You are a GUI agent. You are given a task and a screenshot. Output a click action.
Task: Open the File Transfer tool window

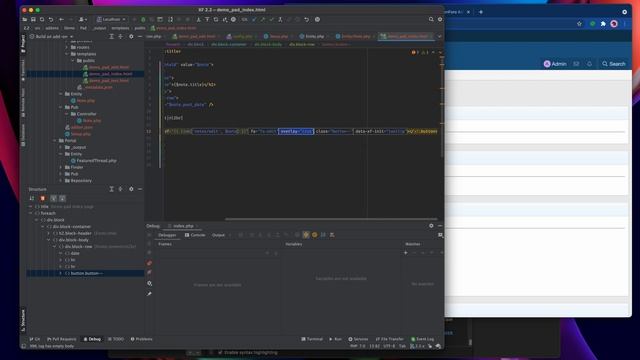(389, 339)
